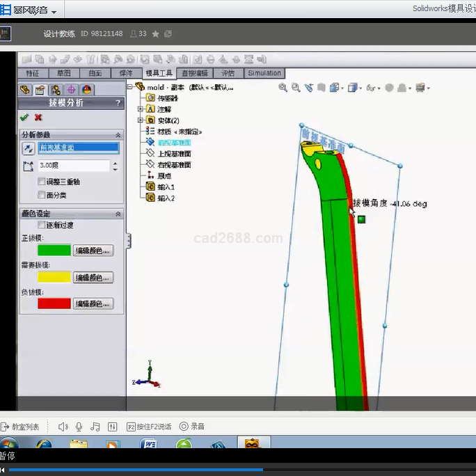The height and width of the screenshot is (476, 476).
Task: Click the red 负拔模 color swatch
Action: [54, 303]
